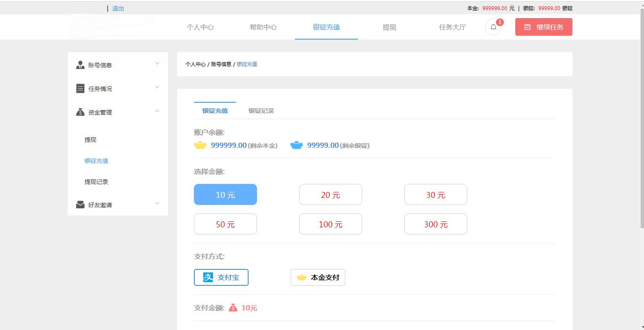Click the 账户余额 label
Viewport: 644px width, 330px height.
click(209, 133)
